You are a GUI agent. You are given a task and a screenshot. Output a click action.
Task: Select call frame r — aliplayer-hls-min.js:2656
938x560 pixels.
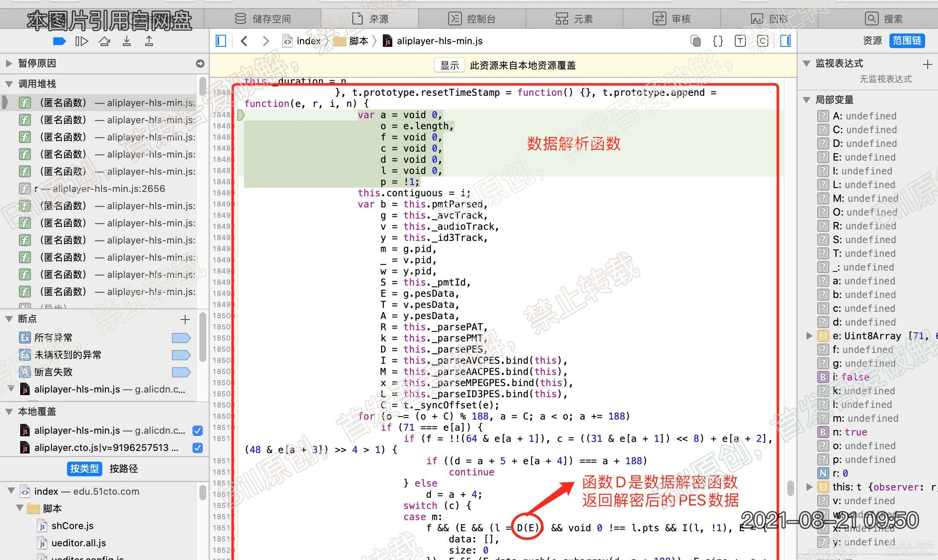99,189
